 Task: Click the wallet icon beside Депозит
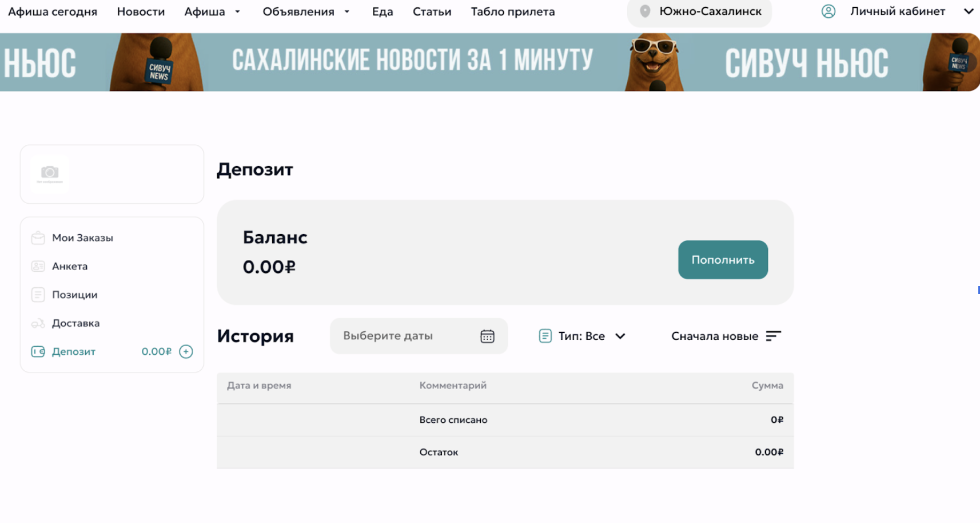(x=38, y=352)
